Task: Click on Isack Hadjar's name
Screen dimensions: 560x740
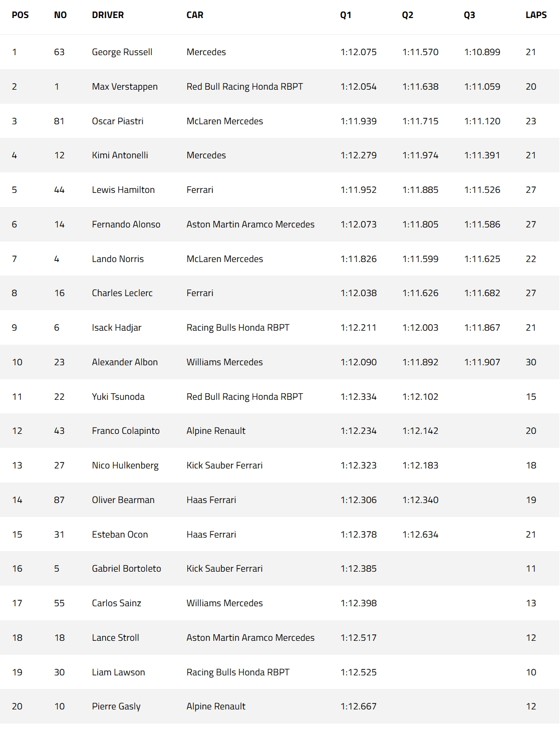Action: (117, 328)
